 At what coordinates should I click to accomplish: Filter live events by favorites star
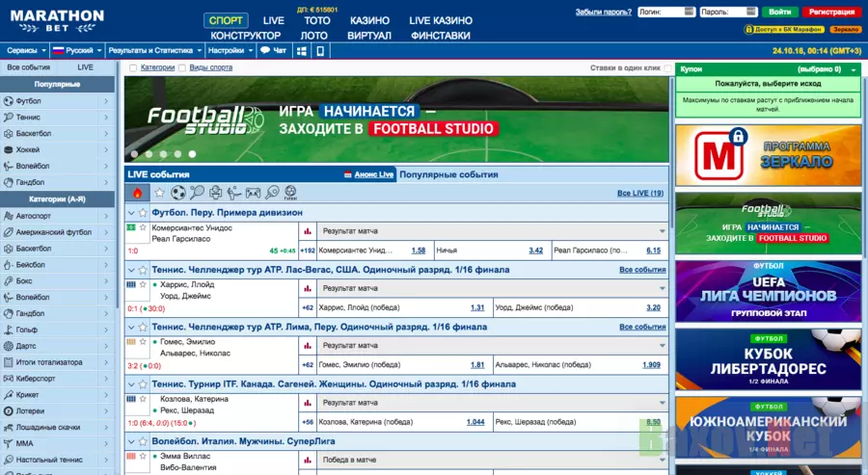click(x=159, y=193)
